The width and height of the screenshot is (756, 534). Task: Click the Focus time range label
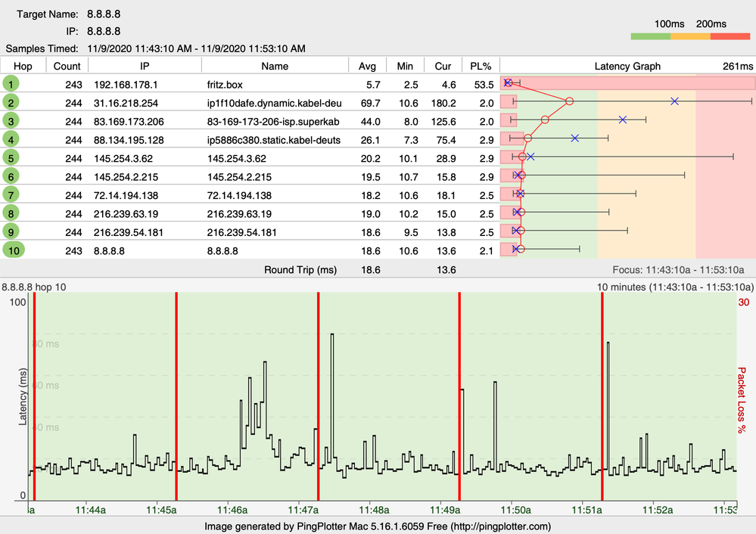click(x=679, y=269)
